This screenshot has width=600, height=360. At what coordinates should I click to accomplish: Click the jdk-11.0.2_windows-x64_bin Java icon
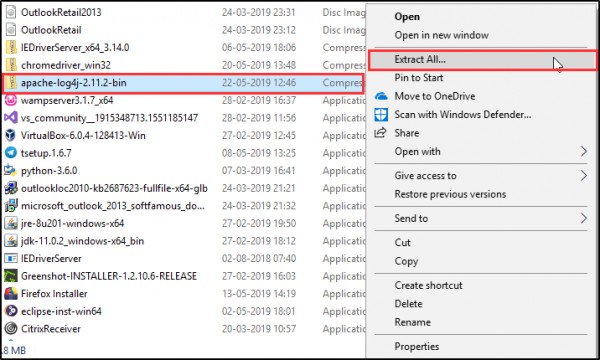tap(11, 241)
